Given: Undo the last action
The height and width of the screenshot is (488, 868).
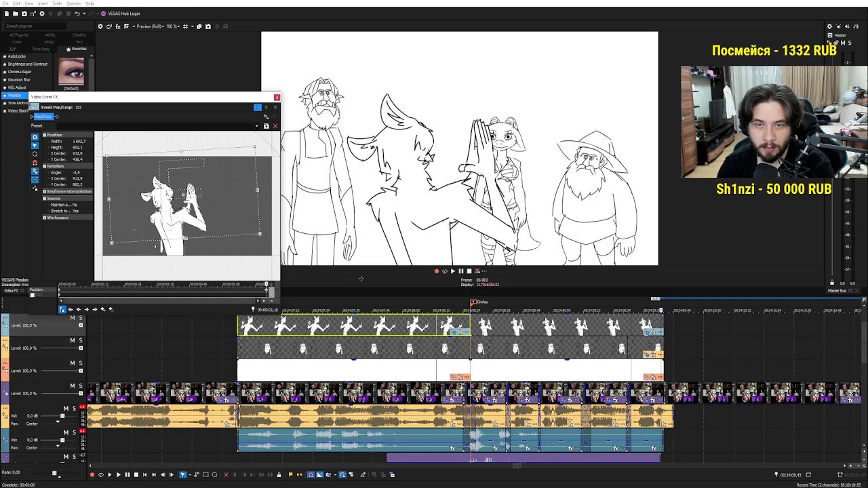Looking at the screenshot, I should click(x=77, y=14).
